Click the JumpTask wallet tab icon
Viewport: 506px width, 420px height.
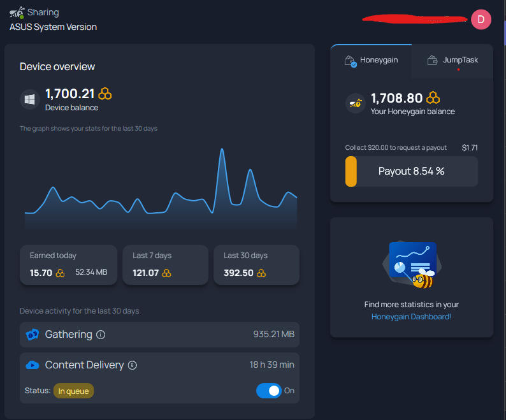(433, 60)
